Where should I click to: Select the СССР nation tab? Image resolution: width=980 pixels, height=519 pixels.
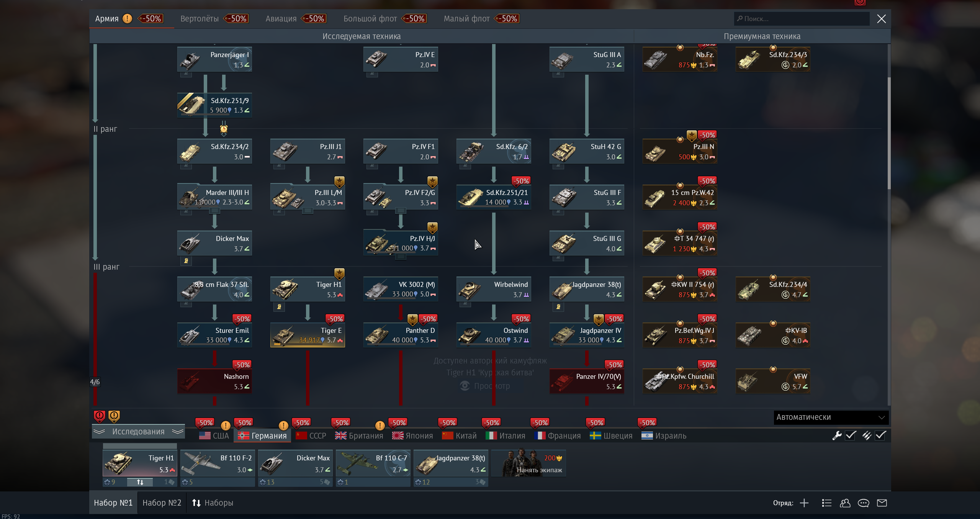(x=311, y=436)
